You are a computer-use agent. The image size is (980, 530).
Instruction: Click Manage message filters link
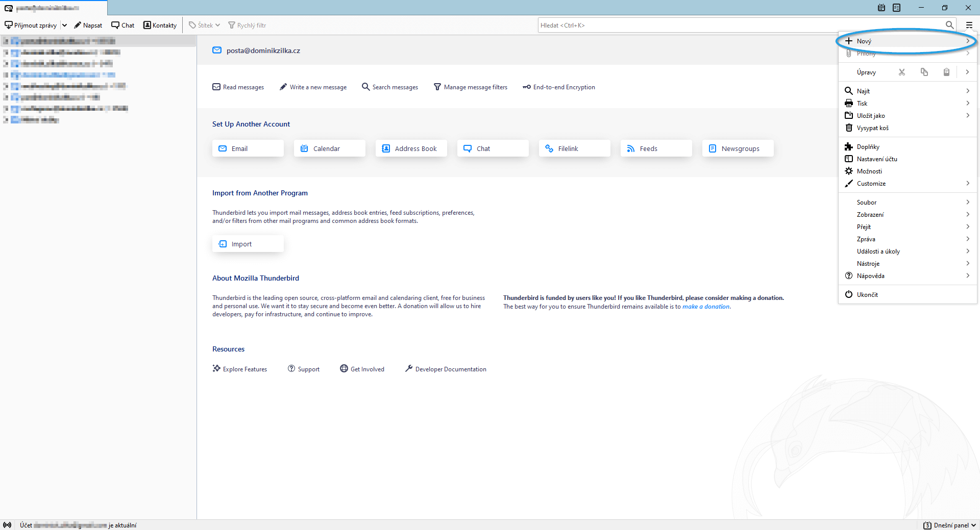tap(471, 87)
